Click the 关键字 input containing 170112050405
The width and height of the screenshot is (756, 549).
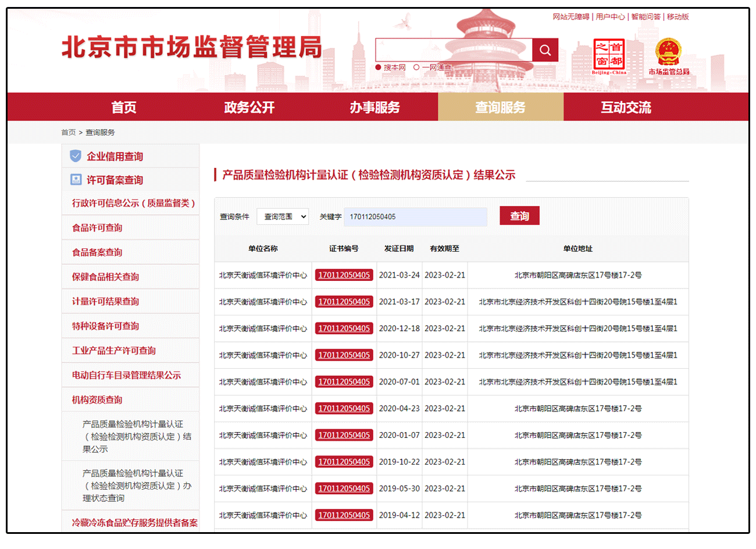[x=416, y=216]
